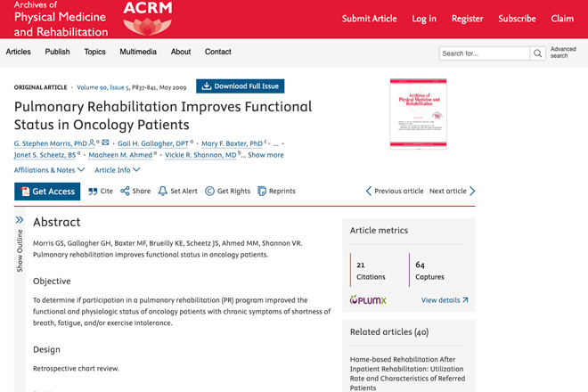The width and height of the screenshot is (588, 392).
Task: Click the ACRM lotus logo
Action: pyautogui.click(x=147, y=19)
